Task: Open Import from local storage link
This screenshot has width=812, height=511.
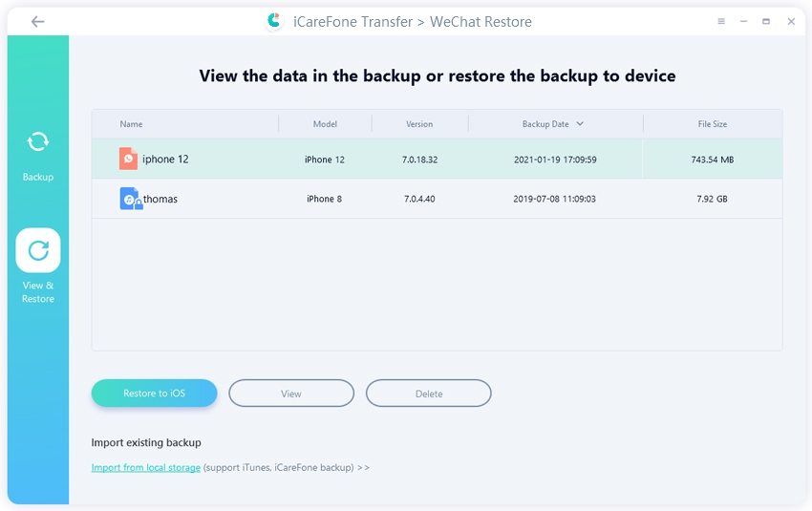Action: coord(146,468)
